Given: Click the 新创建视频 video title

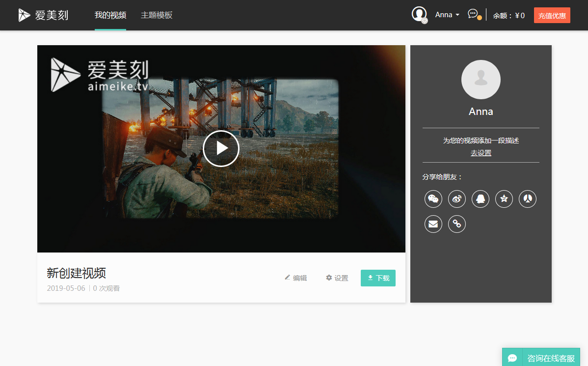Looking at the screenshot, I should (76, 273).
